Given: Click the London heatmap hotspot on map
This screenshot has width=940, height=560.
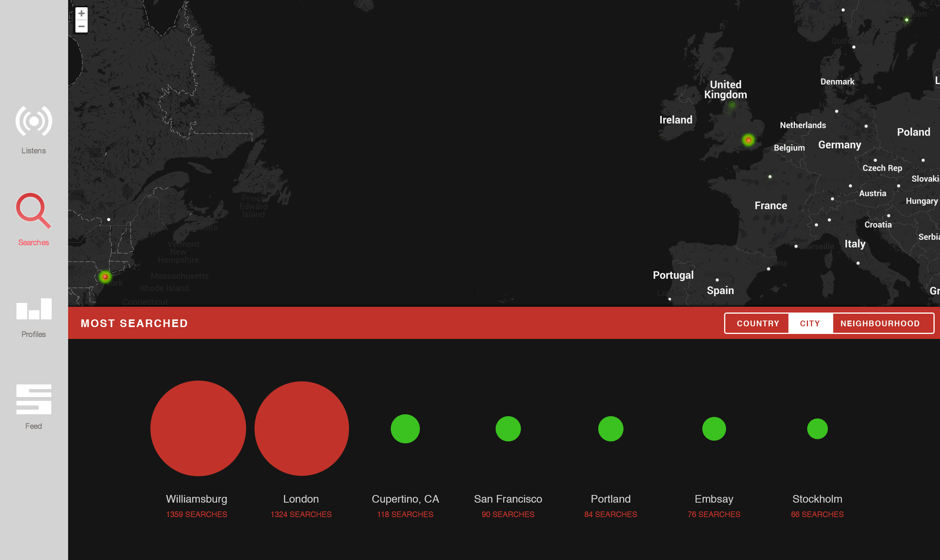Looking at the screenshot, I should (x=748, y=140).
